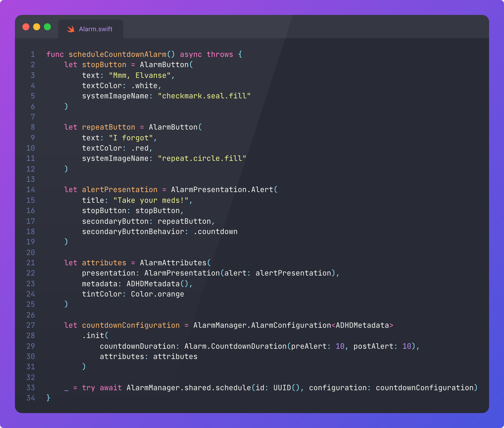
Task: Click the yellow minimize window button
Action: tap(37, 27)
